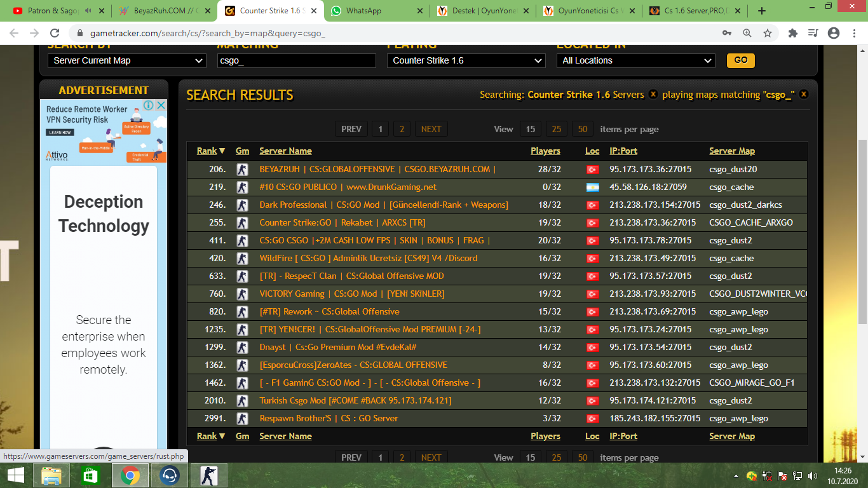Image resolution: width=868 pixels, height=488 pixels.
Task: Click game icon in Rekabet ARXCS row
Action: pos(241,223)
